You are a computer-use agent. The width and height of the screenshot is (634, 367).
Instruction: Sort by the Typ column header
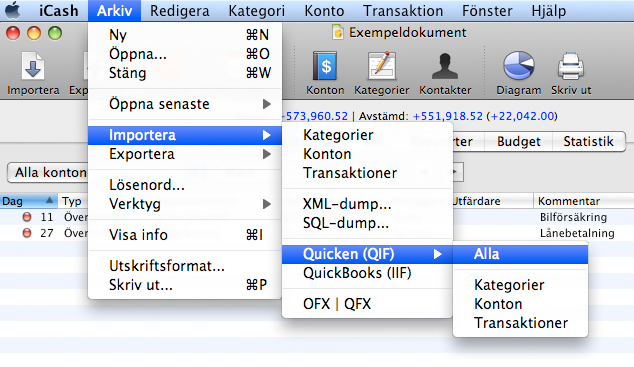coord(73,201)
